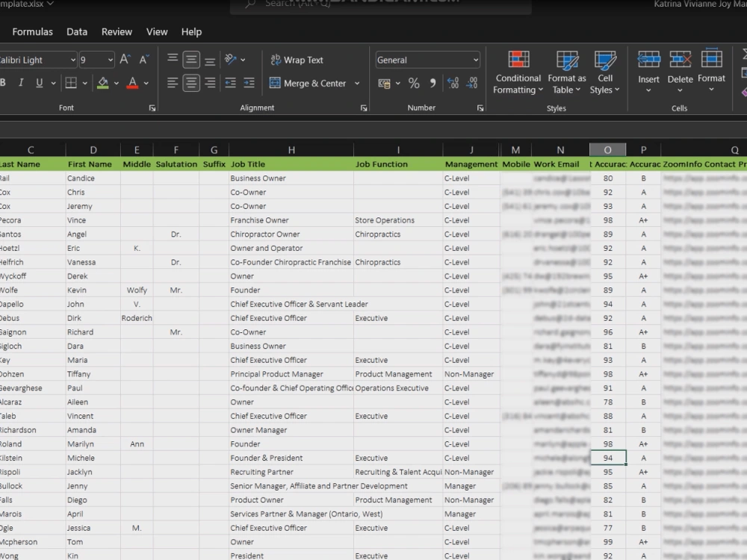Click the Search box in title bar
This screenshot has width=747, height=560.
coord(380,4)
